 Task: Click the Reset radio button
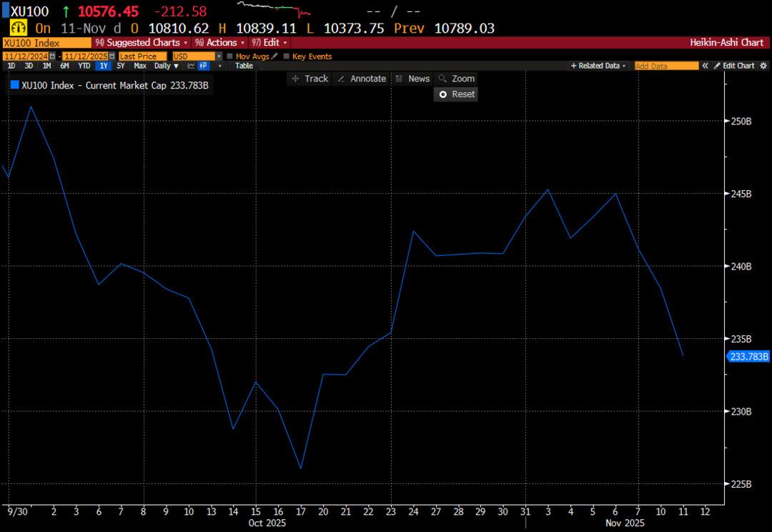[443, 94]
